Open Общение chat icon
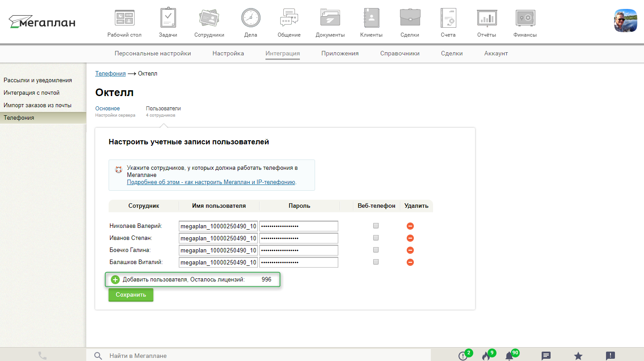The height and width of the screenshot is (361, 644). [289, 18]
